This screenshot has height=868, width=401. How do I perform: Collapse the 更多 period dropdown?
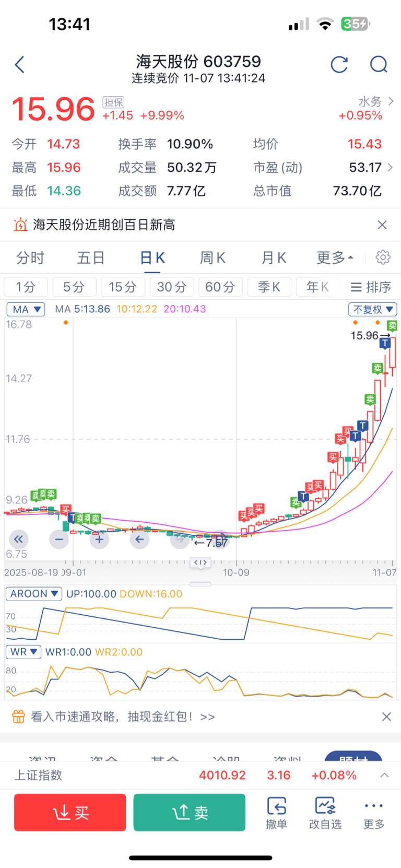[335, 257]
